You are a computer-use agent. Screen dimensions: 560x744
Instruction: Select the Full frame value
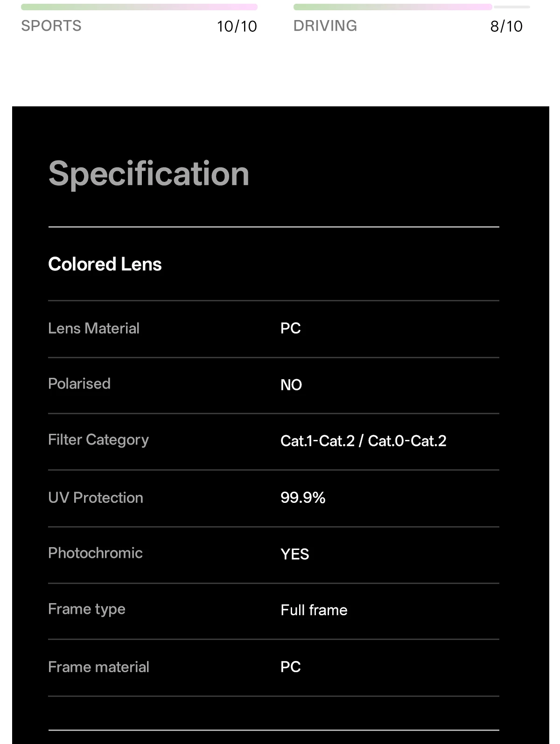click(314, 610)
